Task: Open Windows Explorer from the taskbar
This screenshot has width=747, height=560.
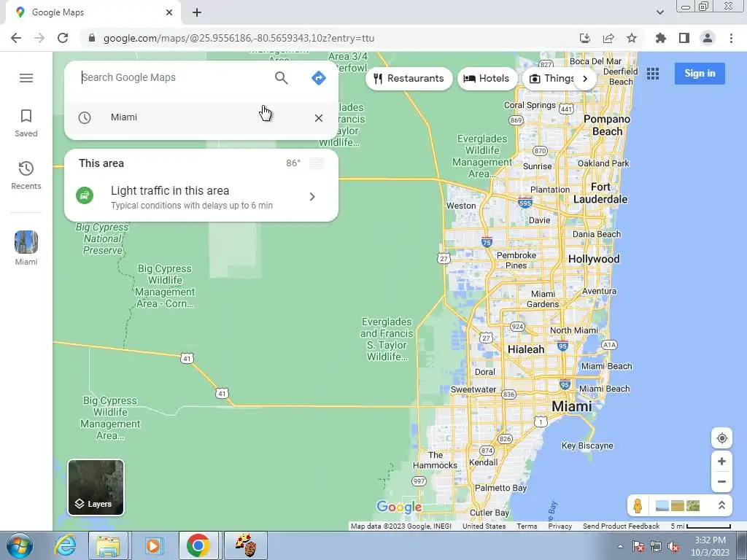Action: 108,545
